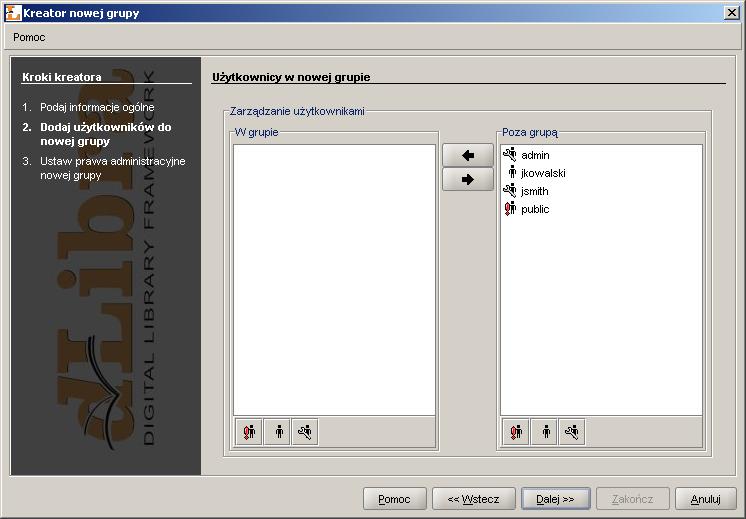Select the admin user name
This screenshot has height=519, width=746.
pyautogui.click(x=535, y=155)
